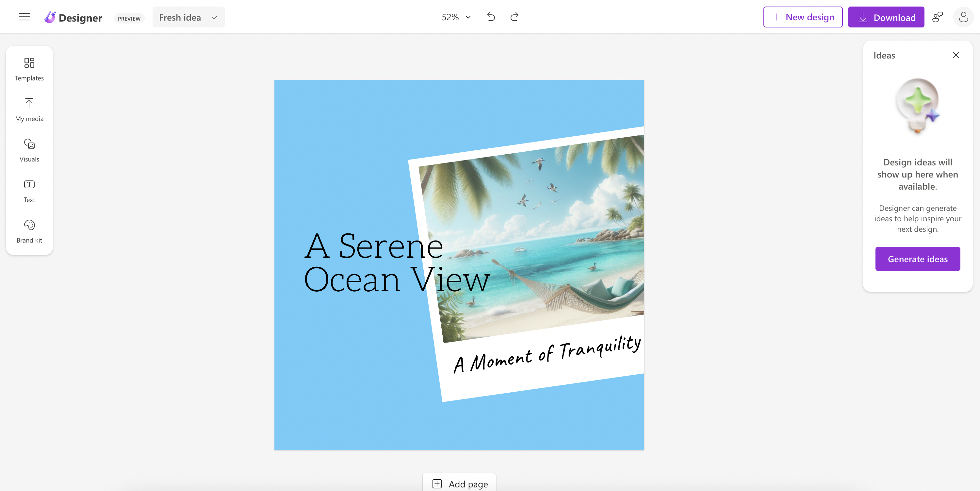Open the Visuals panel
Viewport: 980px width, 491px height.
(x=29, y=150)
